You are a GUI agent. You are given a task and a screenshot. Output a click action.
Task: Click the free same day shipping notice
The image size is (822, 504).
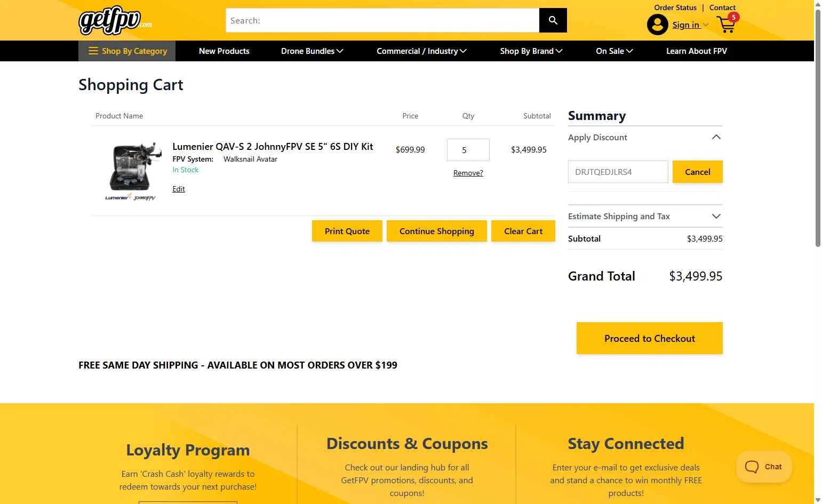[x=238, y=365]
